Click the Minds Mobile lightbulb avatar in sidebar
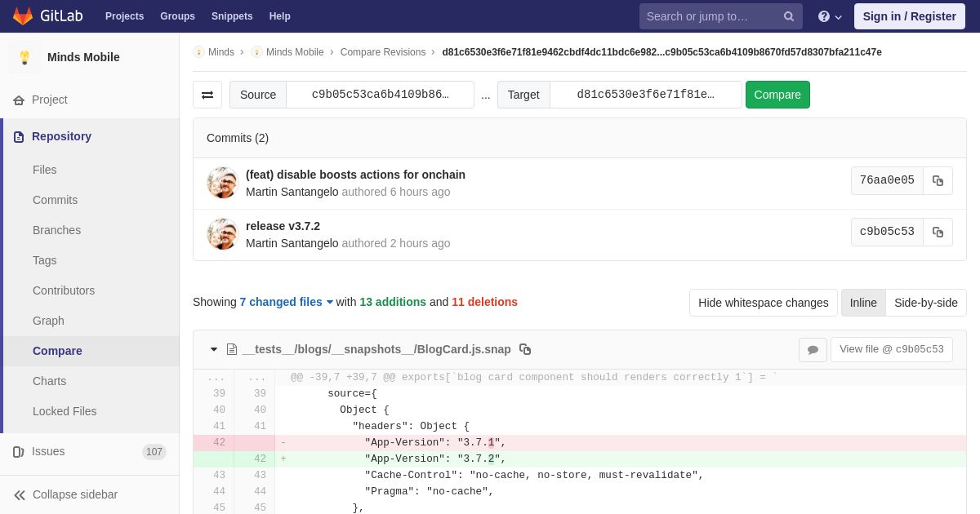980x514 pixels. point(24,57)
